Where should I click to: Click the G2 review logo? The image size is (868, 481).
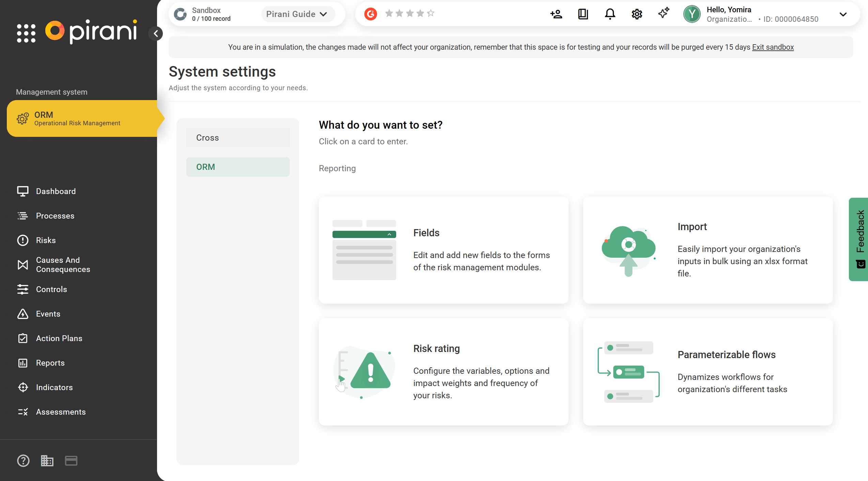(x=371, y=14)
